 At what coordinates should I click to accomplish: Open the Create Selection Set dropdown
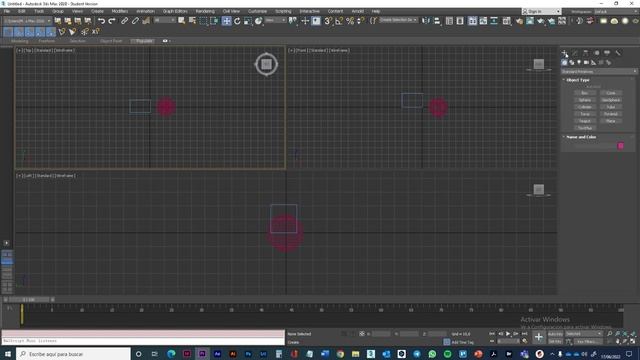pyautogui.click(x=399, y=20)
